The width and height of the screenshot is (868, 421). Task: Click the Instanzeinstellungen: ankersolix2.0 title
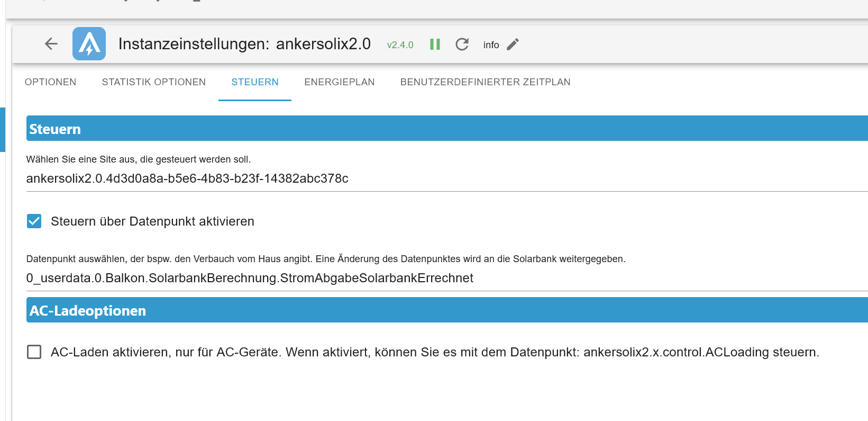[244, 44]
